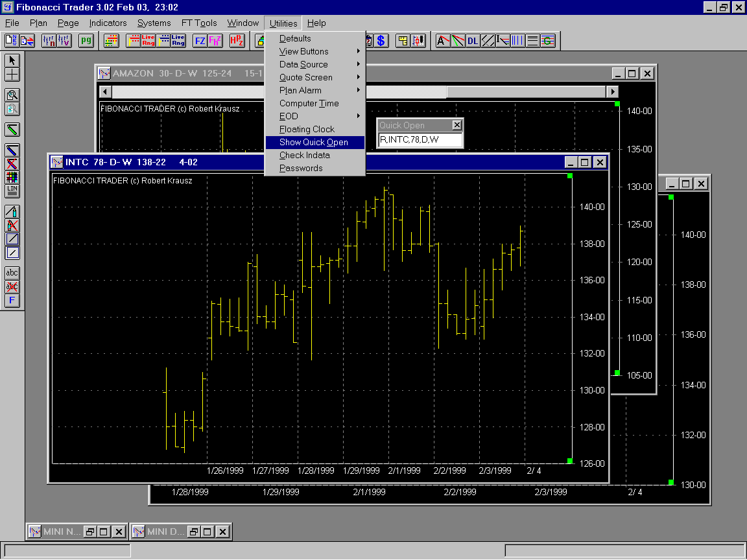Click the Quick Open symbol input field
The width and height of the screenshot is (747, 560).
pos(420,139)
